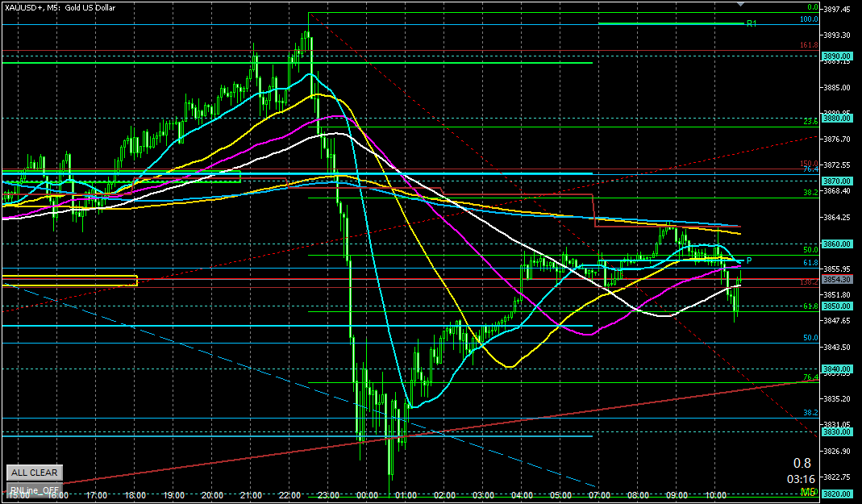Click the 3890.00 round-number price tag

pyautogui.click(x=837, y=56)
